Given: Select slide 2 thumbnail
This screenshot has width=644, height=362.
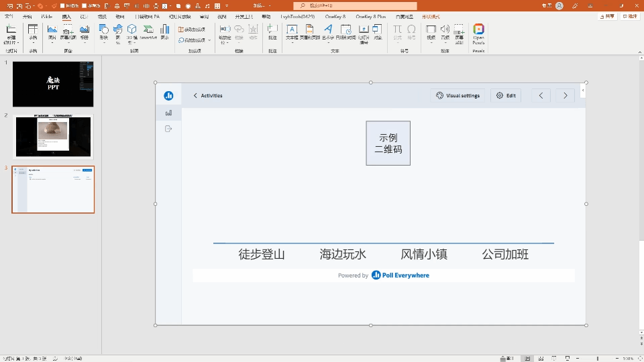Looking at the screenshot, I should coord(53,137).
